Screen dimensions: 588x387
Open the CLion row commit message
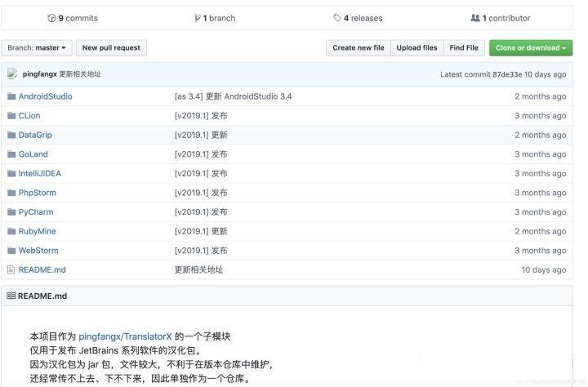(x=201, y=115)
